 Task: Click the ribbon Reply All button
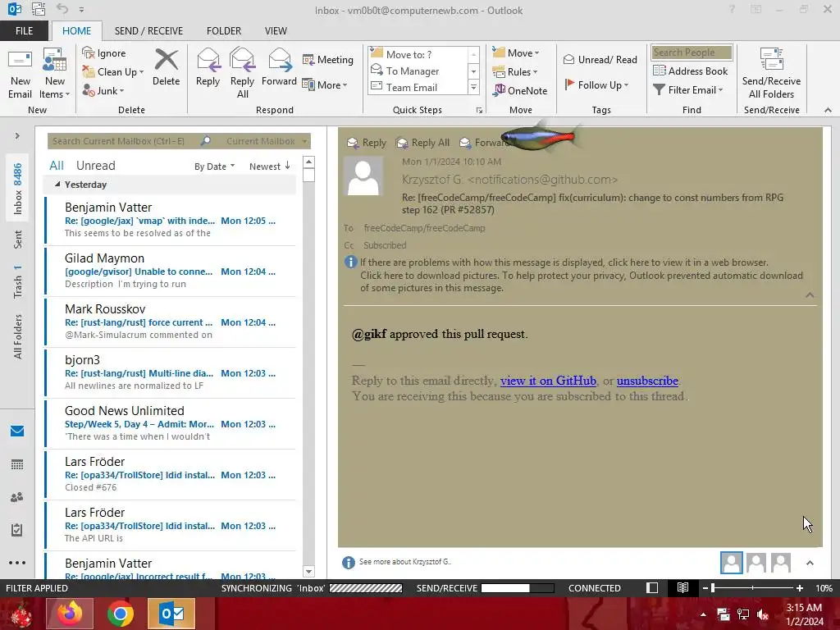tap(242, 73)
